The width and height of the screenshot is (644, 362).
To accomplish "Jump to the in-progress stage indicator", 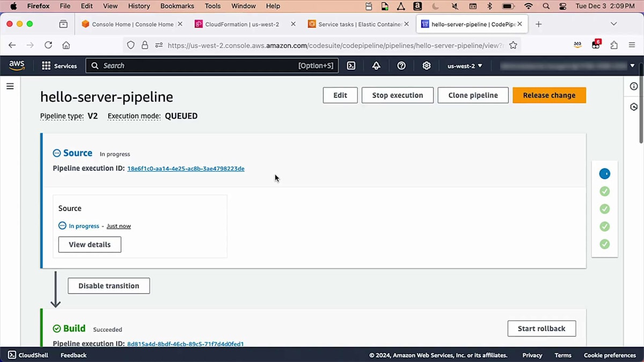I will click(604, 174).
